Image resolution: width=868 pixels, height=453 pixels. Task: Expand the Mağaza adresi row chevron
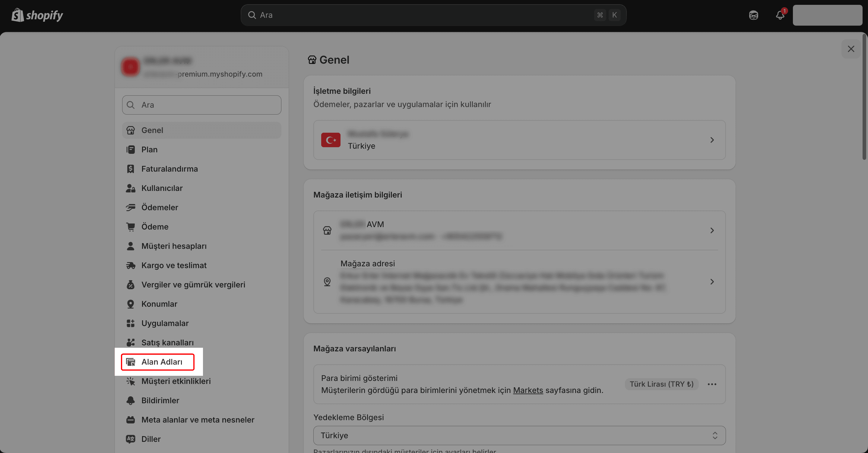712,282
